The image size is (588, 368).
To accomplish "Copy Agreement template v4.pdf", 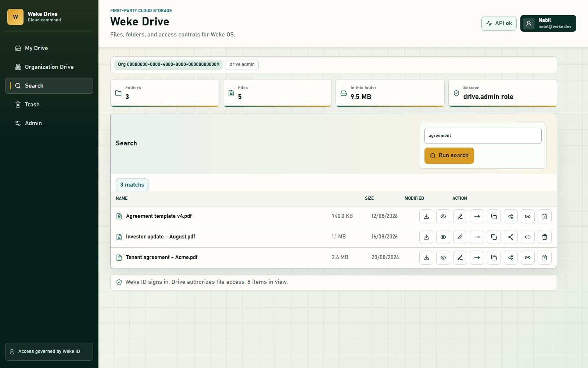I will (494, 216).
